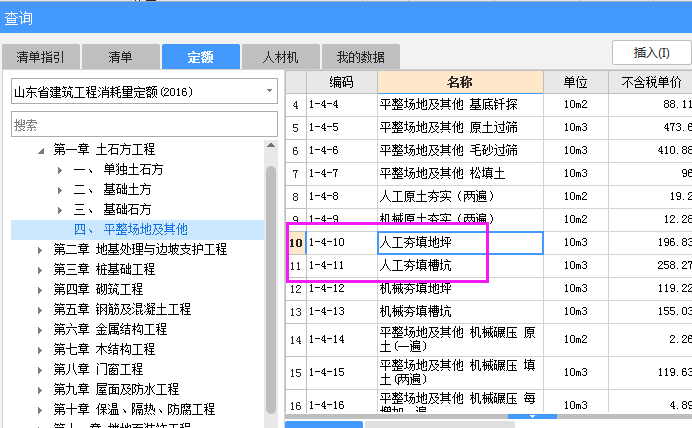Viewport: 692px width, 428px height.
Task: Select code cell 1-4-4
Action: point(342,105)
